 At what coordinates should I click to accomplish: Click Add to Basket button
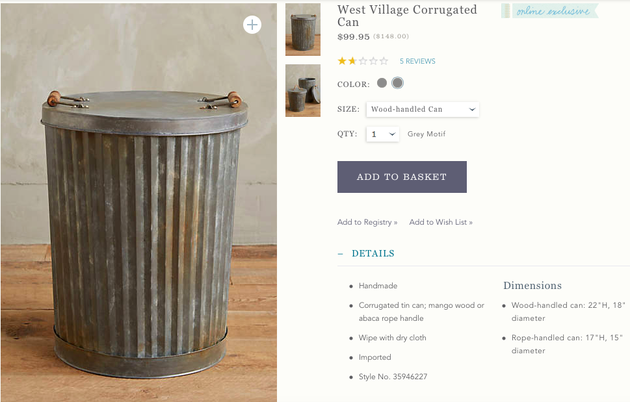click(402, 177)
